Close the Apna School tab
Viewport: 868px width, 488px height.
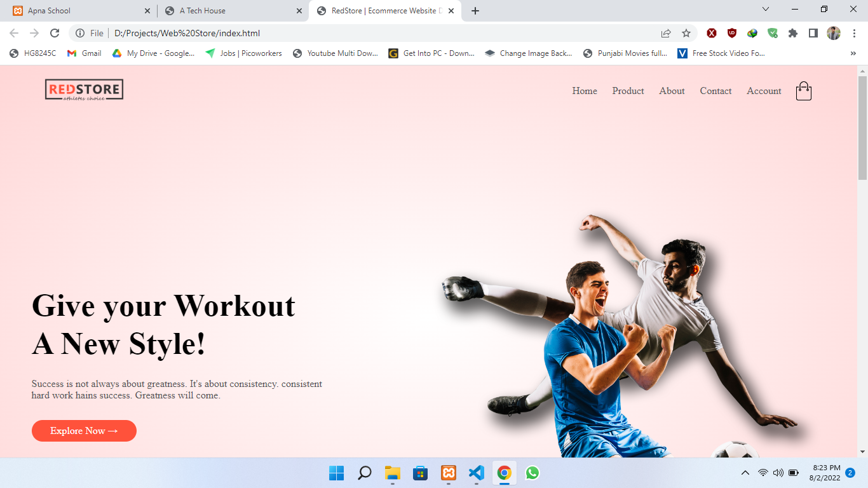(x=147, y=11)
